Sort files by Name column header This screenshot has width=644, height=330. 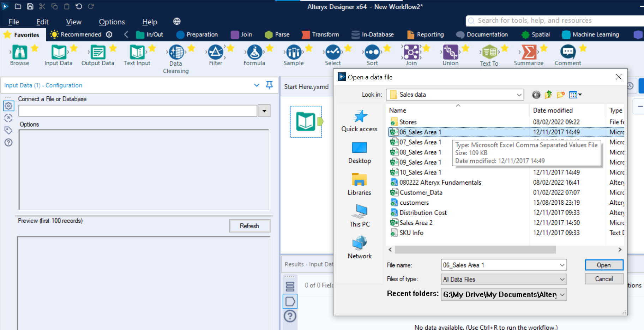(x=398, y=110)
